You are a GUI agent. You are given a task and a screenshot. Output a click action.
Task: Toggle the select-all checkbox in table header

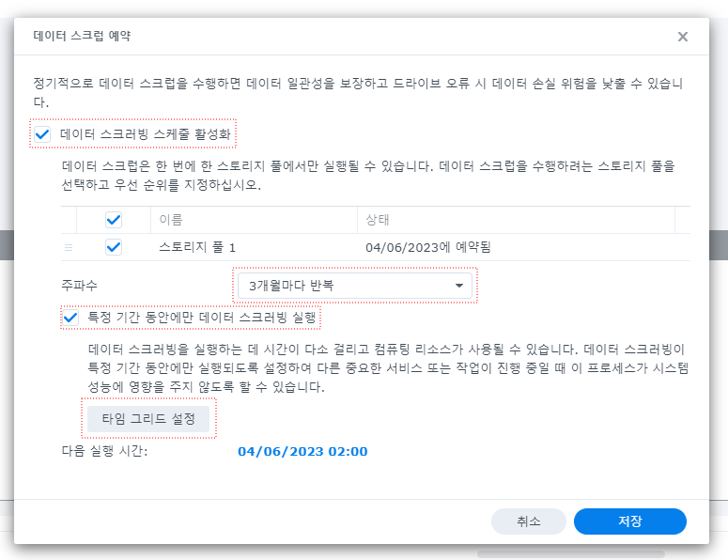point(114,220)
